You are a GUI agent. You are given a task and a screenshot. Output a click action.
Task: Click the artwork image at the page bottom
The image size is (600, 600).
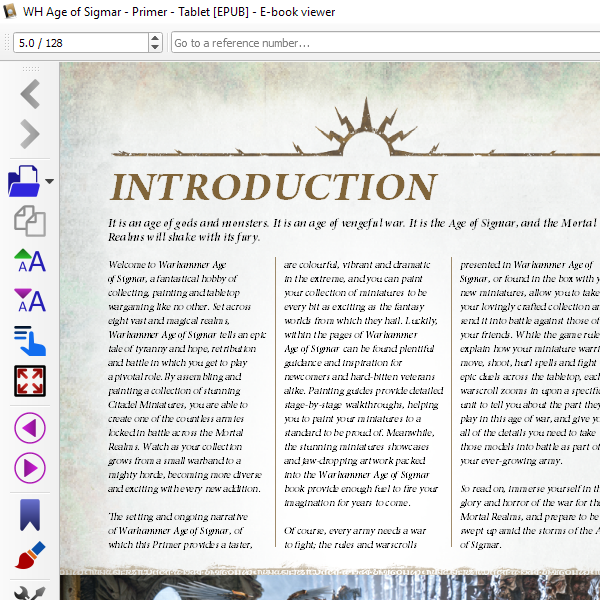[330, 587]
